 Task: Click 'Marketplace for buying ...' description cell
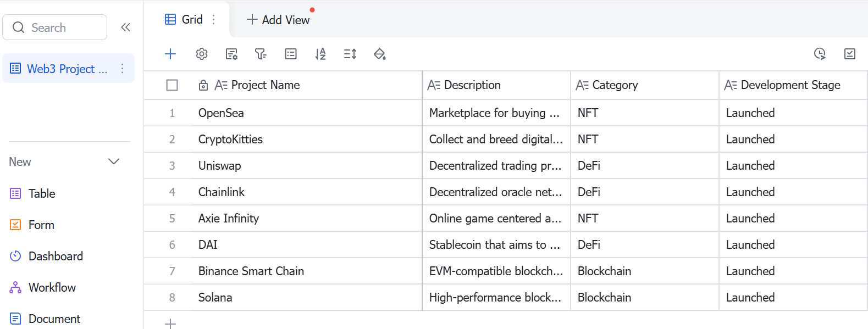496,113
